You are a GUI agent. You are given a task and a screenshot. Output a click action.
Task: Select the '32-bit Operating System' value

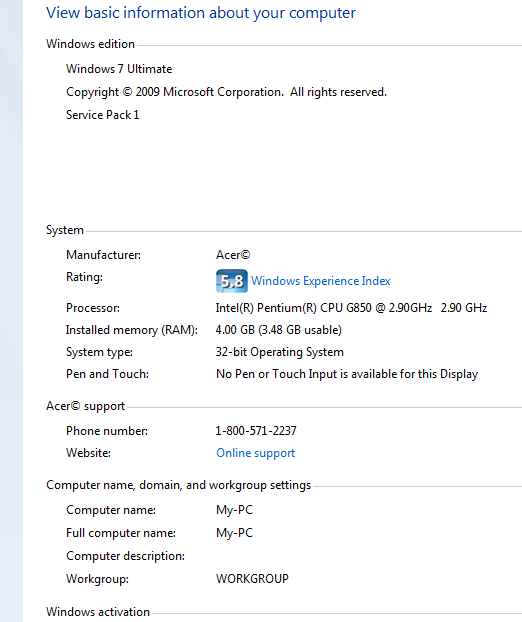280,352
